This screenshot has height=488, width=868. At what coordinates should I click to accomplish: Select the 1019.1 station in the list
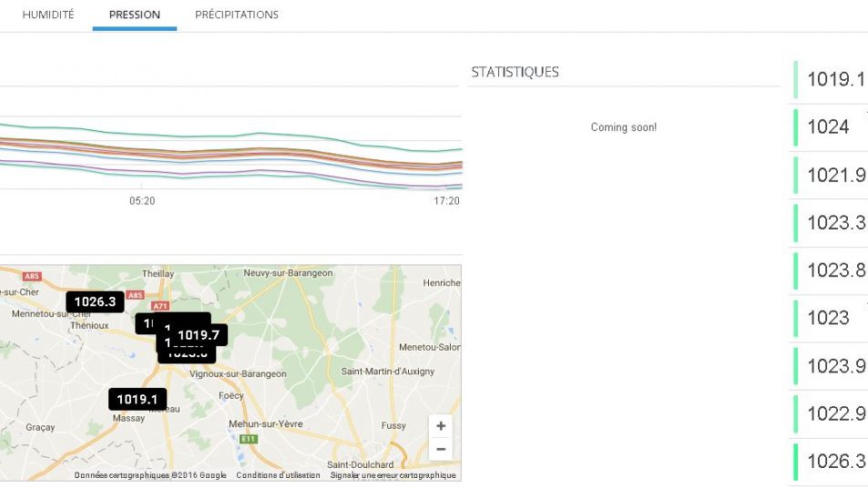pos(833,79)
